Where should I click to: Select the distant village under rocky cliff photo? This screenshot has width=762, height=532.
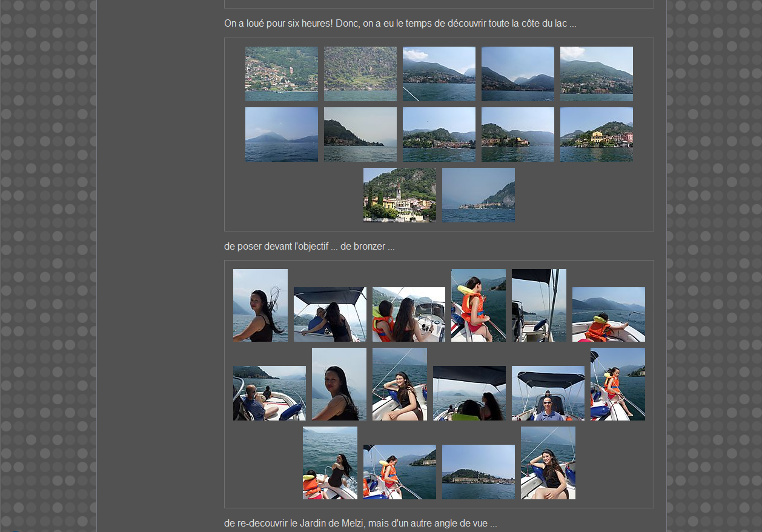478,195
